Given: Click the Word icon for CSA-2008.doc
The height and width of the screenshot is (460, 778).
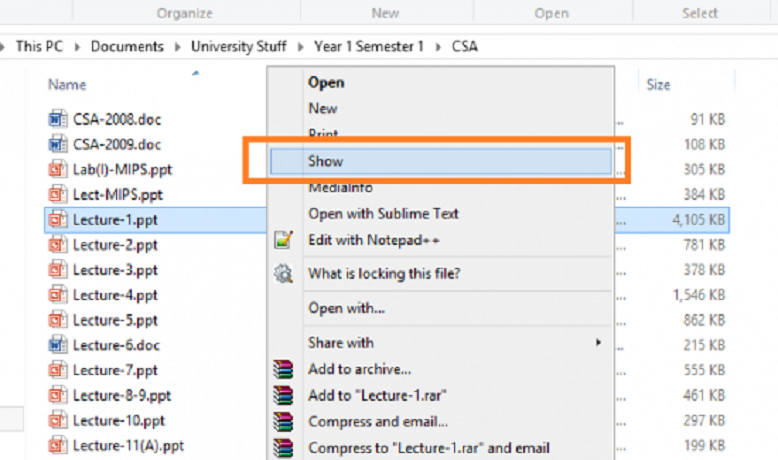Looking at the screenshot, I should (x=57, y=119).
